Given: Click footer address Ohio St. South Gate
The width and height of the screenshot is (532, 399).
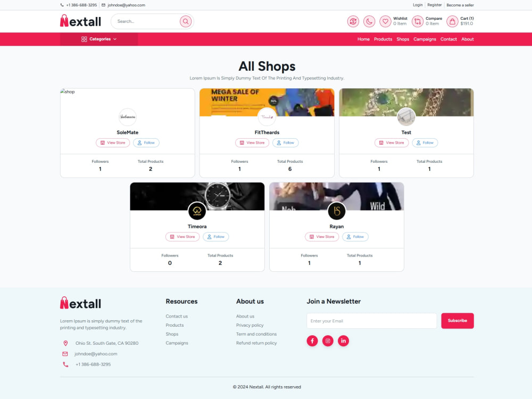Looking at the screenshot, I should (x=107, y=343).
